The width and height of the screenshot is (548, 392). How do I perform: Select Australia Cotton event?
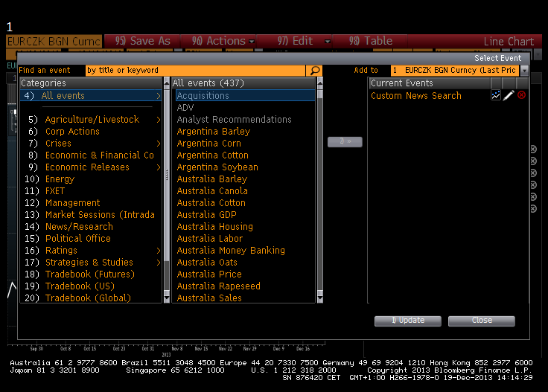[x=211, y=203]
